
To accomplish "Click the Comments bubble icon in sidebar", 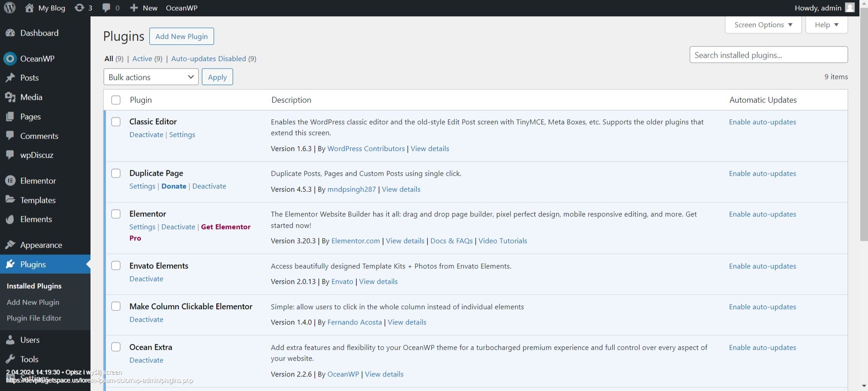I will pos(10,136).
